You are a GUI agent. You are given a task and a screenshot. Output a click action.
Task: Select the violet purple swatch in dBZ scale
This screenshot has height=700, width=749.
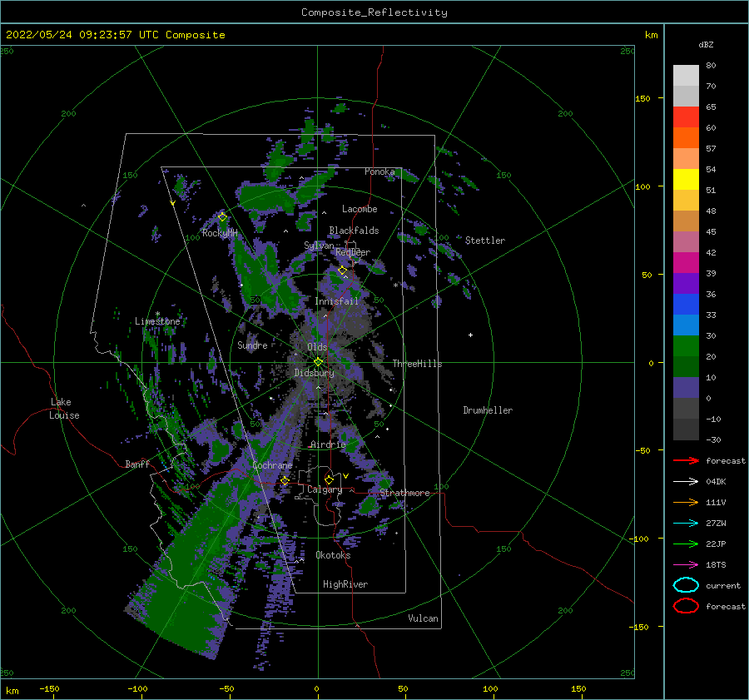[686, 283]
